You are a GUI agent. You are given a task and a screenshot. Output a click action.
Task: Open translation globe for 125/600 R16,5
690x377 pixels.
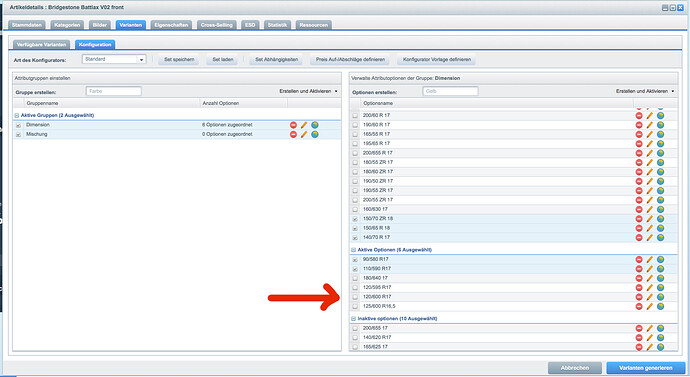click(x=661, y=306)
